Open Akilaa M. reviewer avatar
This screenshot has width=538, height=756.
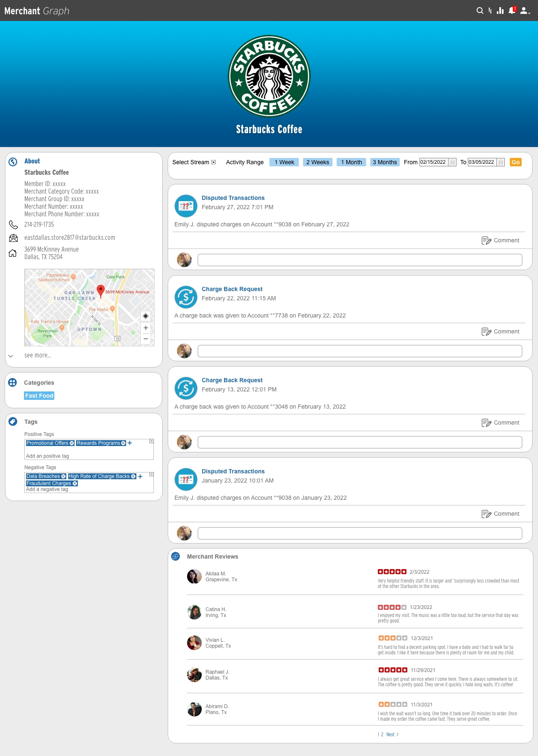pyautogui.click(x=194, y=576)
